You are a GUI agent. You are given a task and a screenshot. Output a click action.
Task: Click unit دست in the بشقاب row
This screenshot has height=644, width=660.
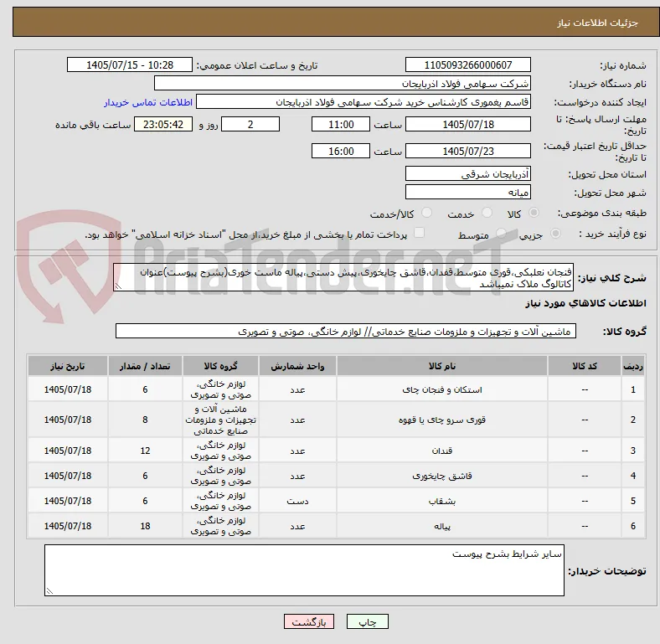(297, 502)
